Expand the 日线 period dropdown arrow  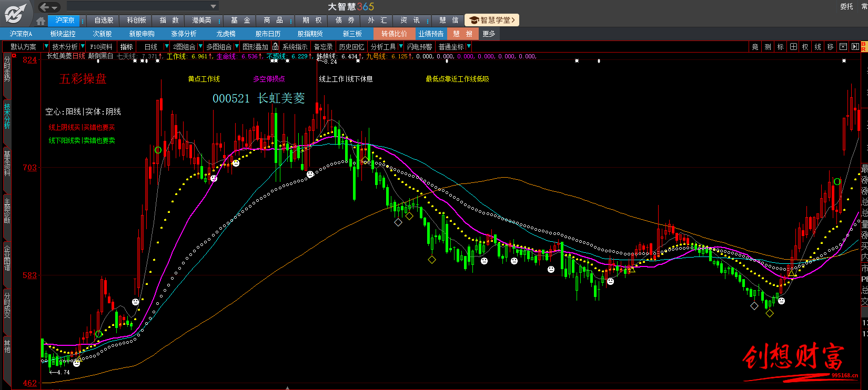[x=167, y=47]
